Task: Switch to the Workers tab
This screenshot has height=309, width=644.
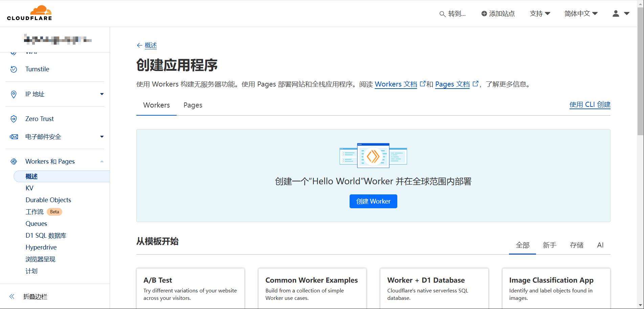Action: coord(156,105)
